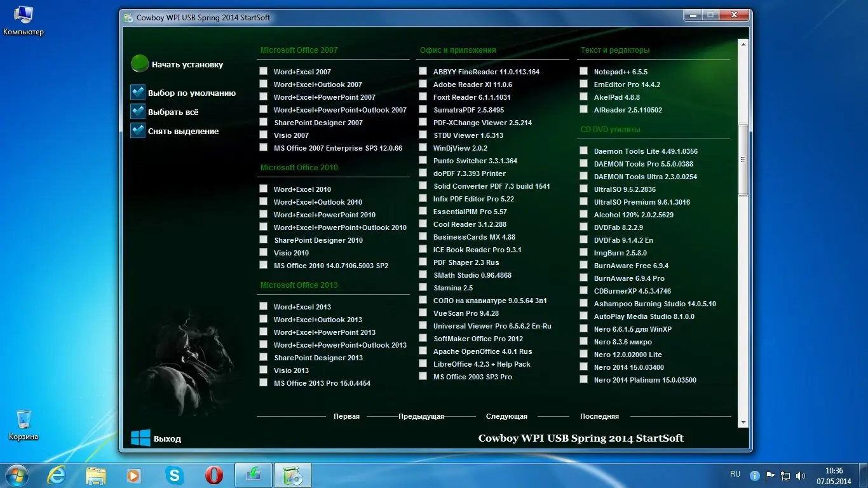Tick the SharePoint Designer 2010 checkbox
Screen dimensions: 868x488
(263, 240)
